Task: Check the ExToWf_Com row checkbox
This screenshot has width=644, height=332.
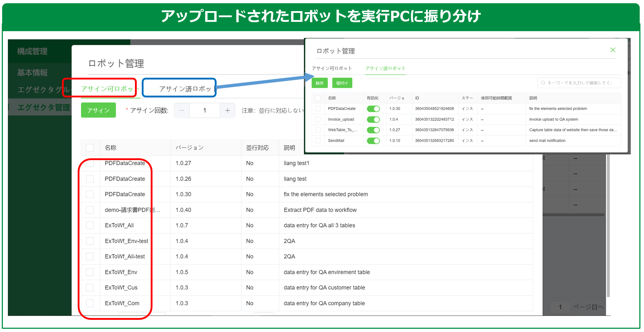Action: coord(90,303)
